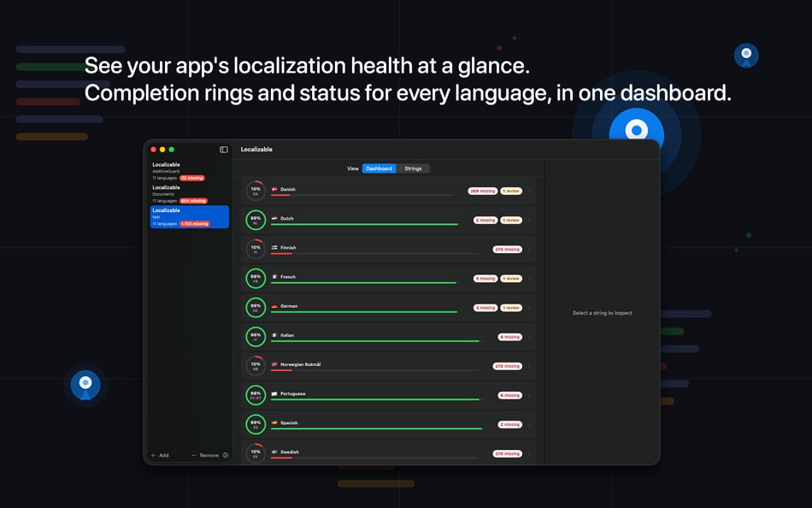The image size is (812, 508).
Task: Expand the German row chevron
Action: pyautogui.click(x=529, y=308)
